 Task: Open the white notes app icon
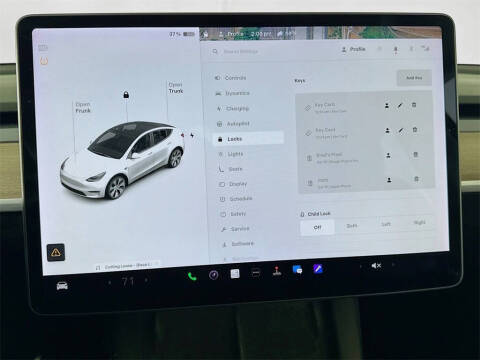coord(235,274)
